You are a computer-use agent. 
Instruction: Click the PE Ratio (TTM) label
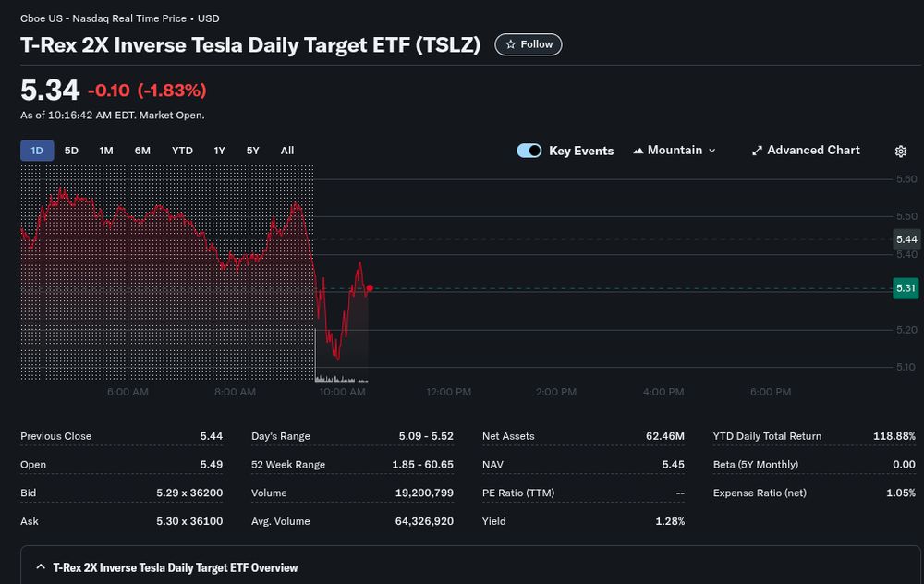(x=518, y=493)
